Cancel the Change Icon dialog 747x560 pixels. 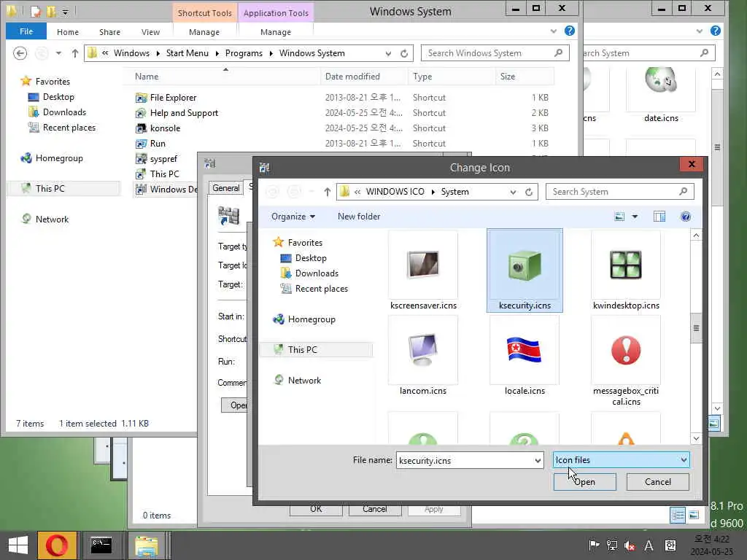tap(657, 482)
